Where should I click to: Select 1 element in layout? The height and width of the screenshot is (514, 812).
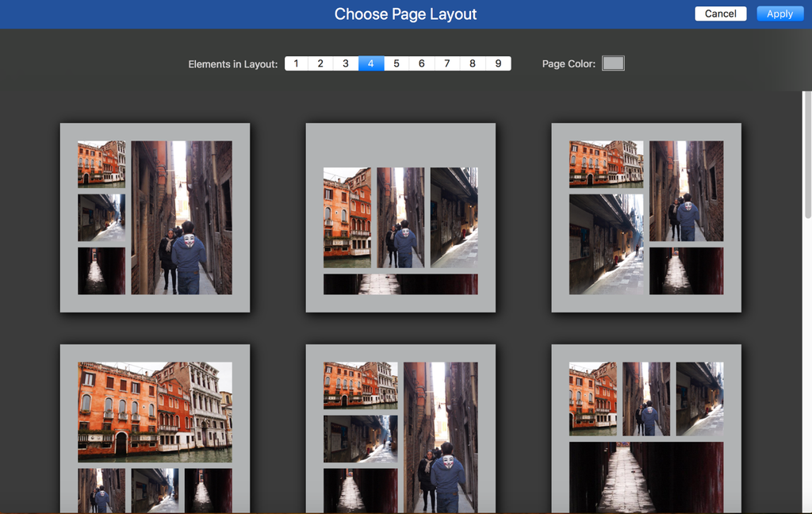[x=296, y=63]
